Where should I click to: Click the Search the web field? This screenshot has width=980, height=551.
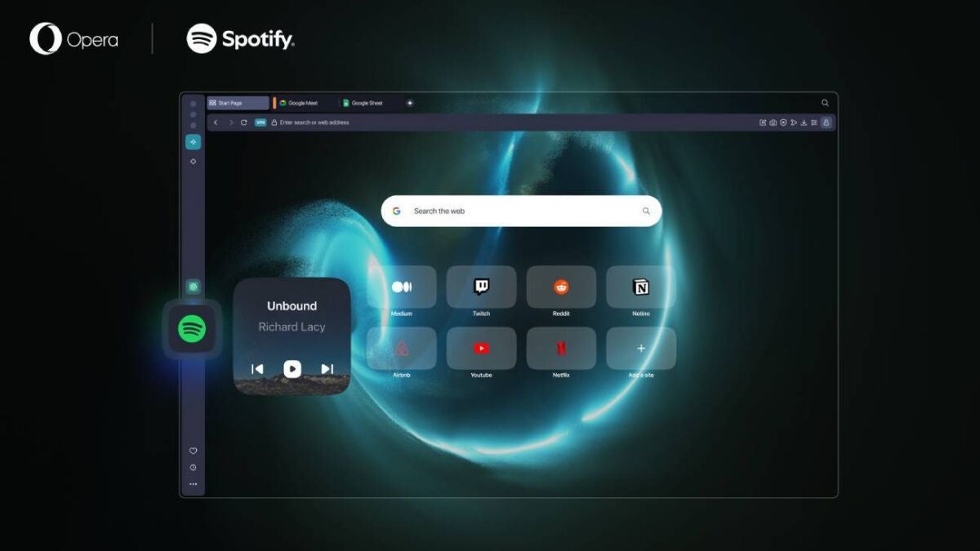pyautogui.click(x=523, y=211)
